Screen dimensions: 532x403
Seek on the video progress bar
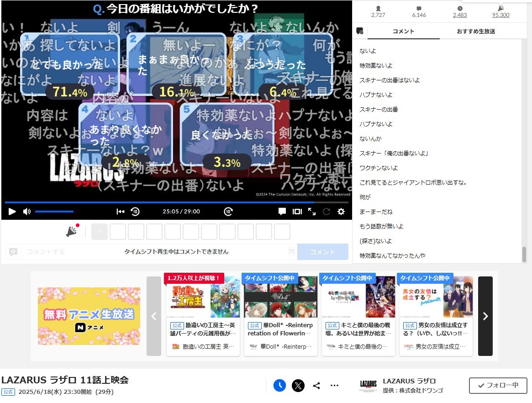176,202
